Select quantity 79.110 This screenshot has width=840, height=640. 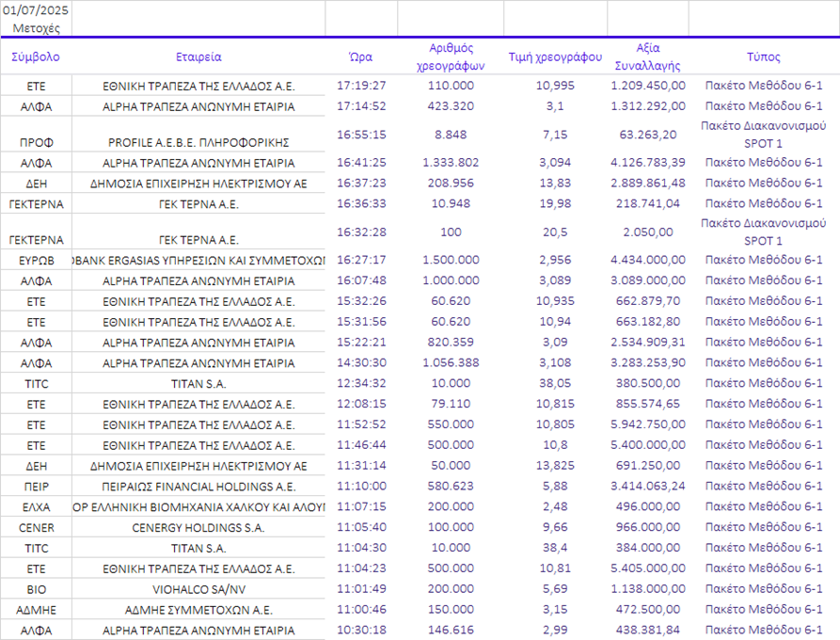coord(451,404)
